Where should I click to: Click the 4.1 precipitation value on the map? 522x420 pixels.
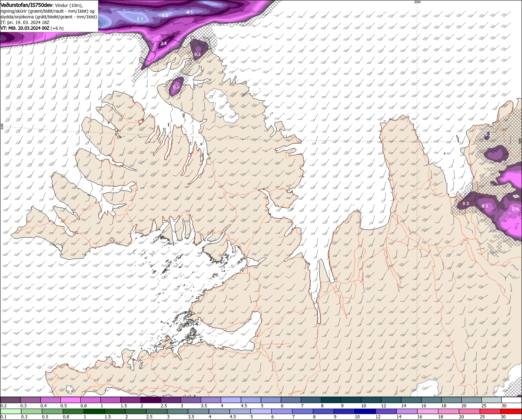point(190,12)
